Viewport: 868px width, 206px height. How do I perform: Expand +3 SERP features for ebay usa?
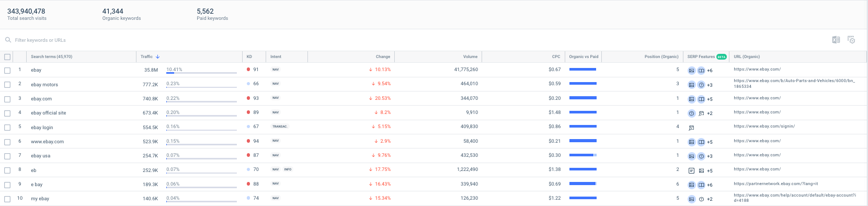pos(710,156)
